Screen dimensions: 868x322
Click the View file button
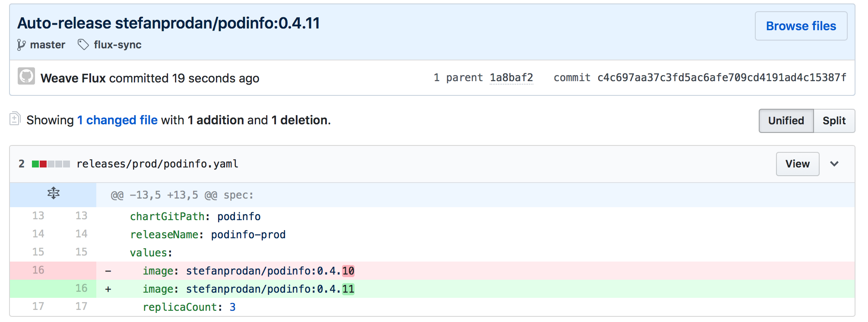click(x=798, y=164)
